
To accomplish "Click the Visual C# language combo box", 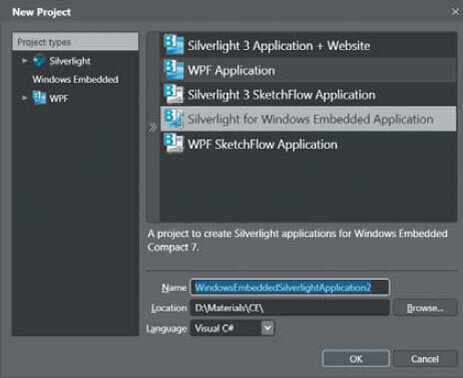I will [232, 328].
